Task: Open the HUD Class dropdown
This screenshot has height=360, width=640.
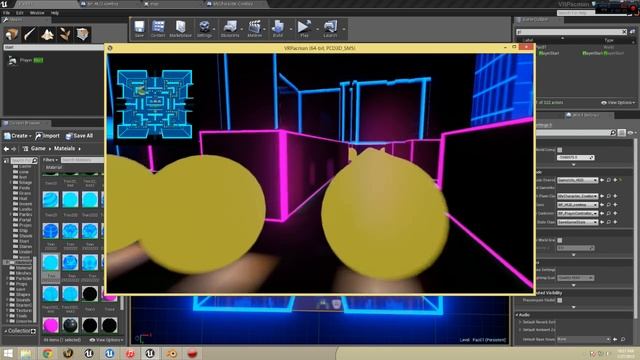Action: (577, 204)
